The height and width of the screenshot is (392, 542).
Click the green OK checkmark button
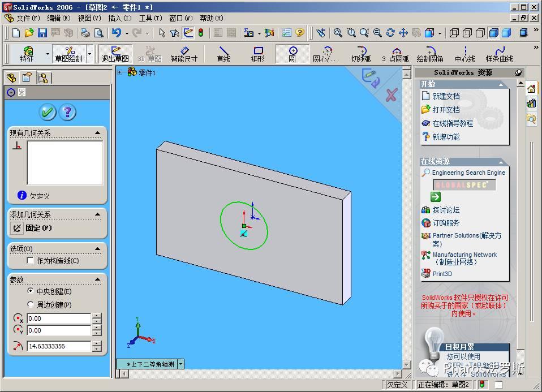point(48,112)
